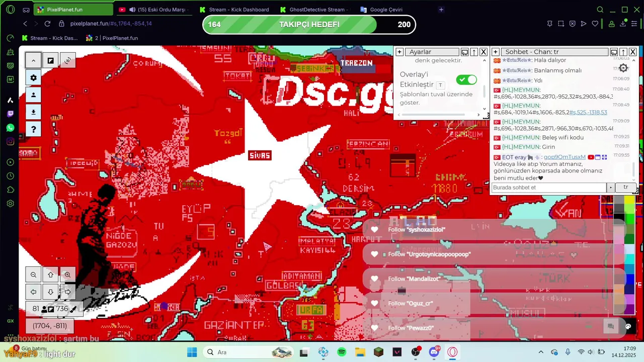Viewport: 644px width, 362px height.
Task: Toggle Overlay'i Etkinleştir switch
Action: [466, 80]
